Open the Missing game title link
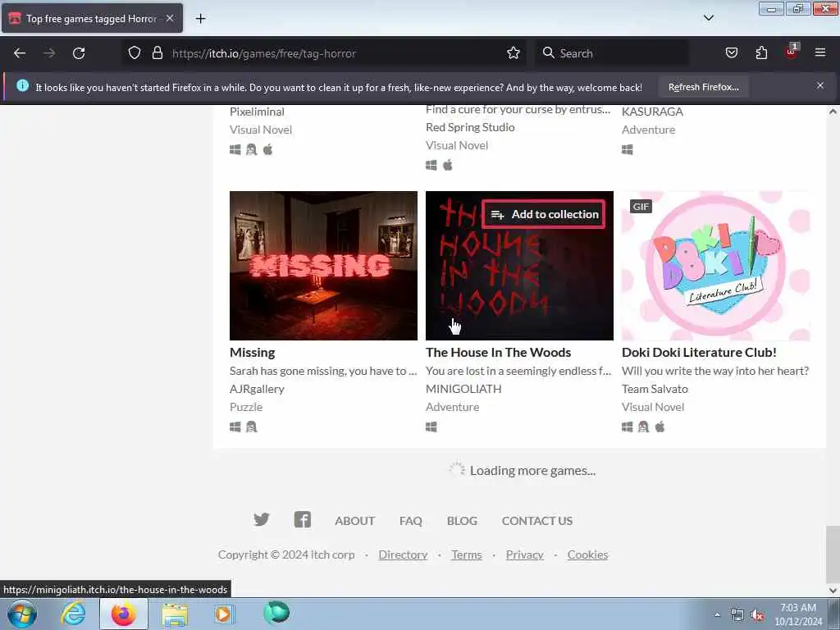 coord(253,353)
